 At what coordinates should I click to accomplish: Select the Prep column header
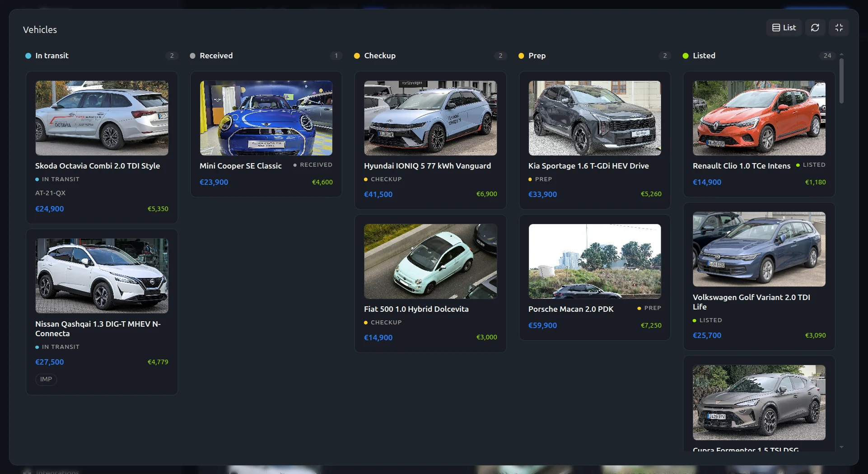click(x=537, y=56)
